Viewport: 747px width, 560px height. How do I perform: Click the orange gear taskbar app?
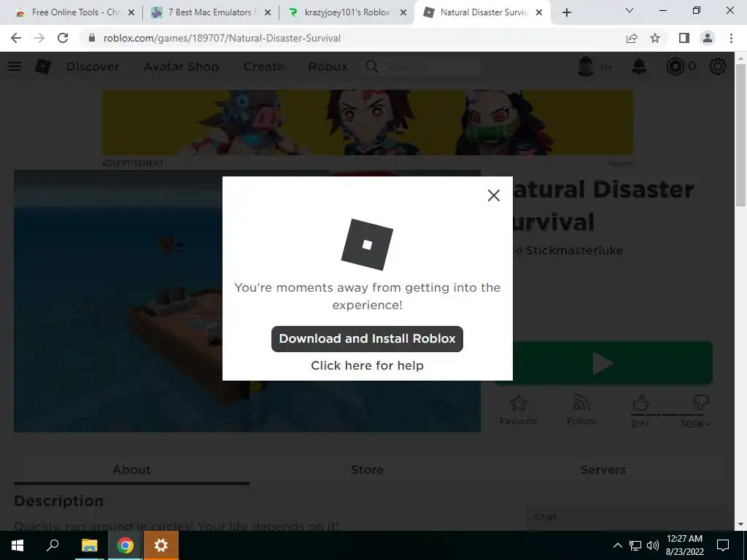(x=161, y=545)
